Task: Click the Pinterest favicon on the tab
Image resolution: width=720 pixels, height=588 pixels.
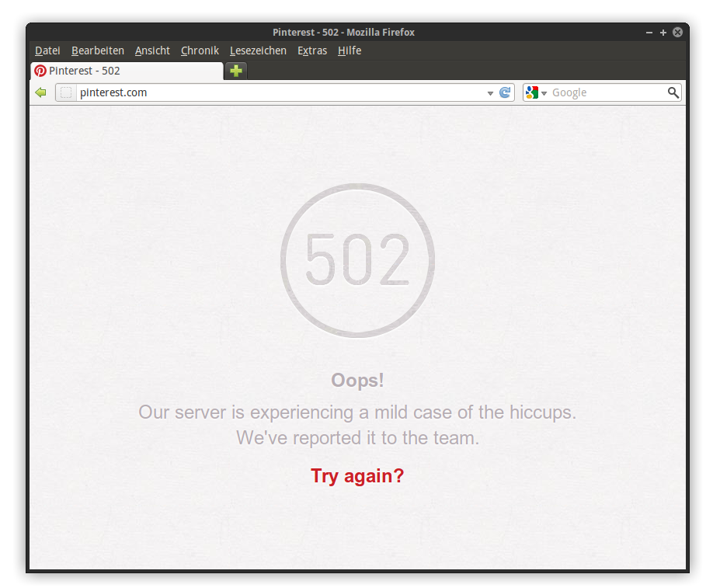Action: tap(40, 71)
